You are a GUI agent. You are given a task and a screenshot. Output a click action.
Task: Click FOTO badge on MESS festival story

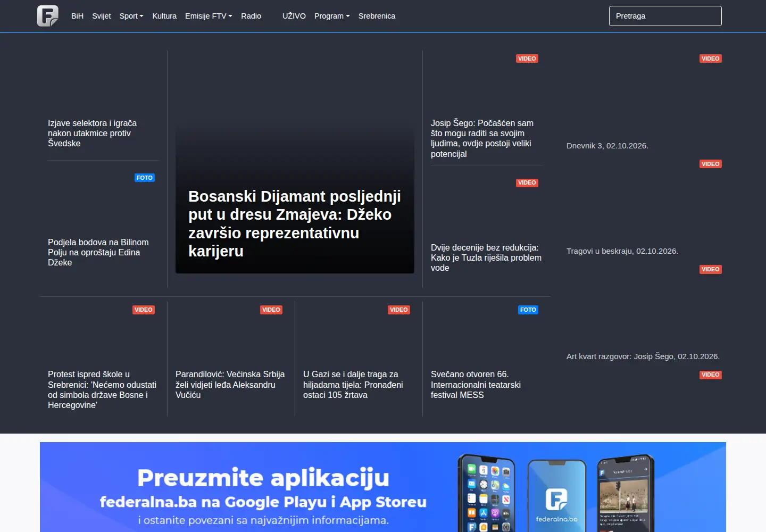click(528, 310)
